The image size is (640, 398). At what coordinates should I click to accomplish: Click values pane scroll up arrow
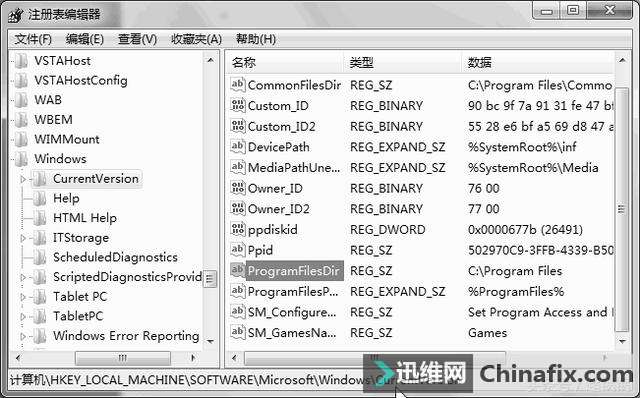622,60
